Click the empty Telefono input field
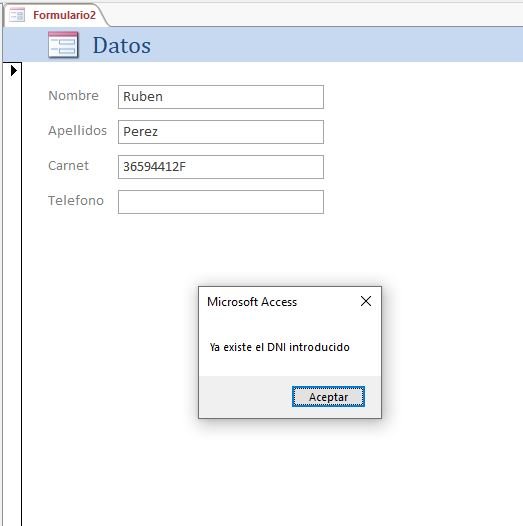This screenshot has width=523, height=526. (x=221, y=202)
